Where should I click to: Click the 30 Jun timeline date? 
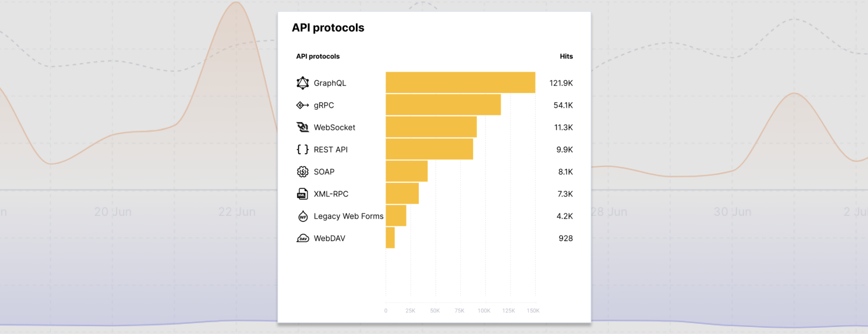coord(732,212)
